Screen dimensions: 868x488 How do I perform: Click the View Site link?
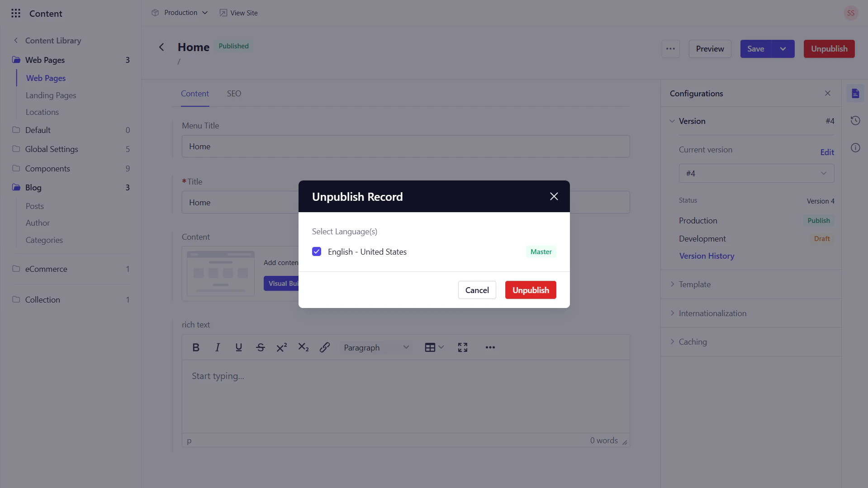(x=238, y=13)
